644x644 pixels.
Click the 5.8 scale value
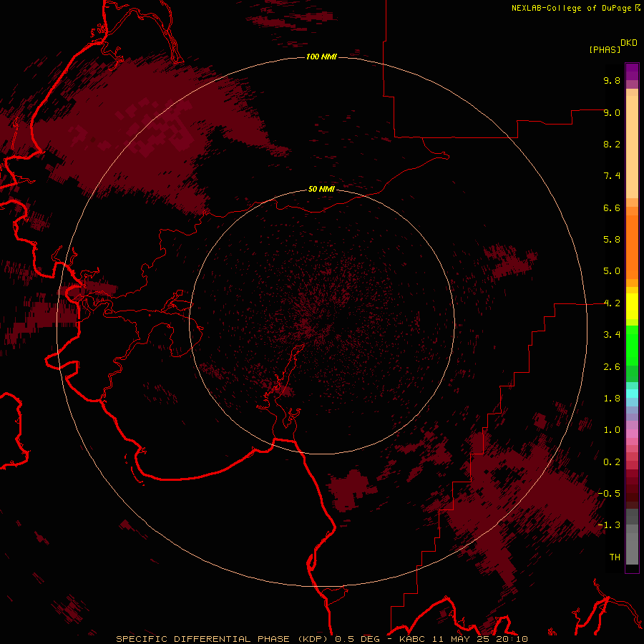point(612,240)
